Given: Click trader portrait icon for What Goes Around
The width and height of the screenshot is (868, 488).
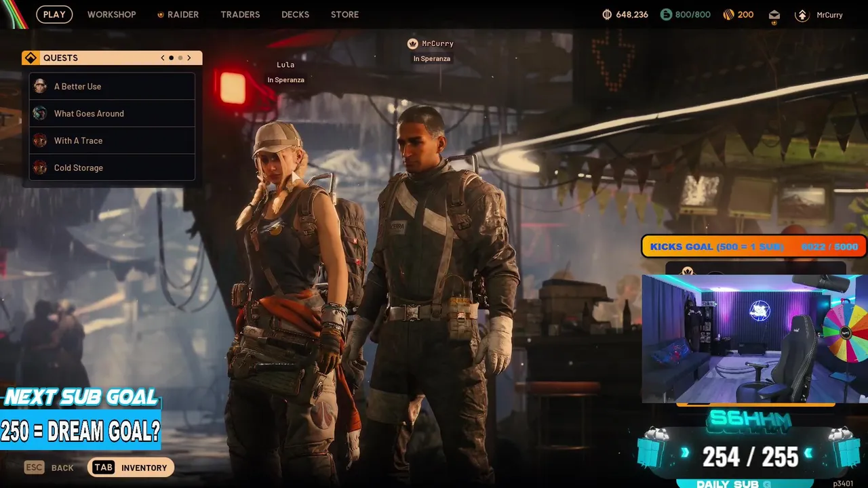Looking at the screenshot, I should click(40, 113).
